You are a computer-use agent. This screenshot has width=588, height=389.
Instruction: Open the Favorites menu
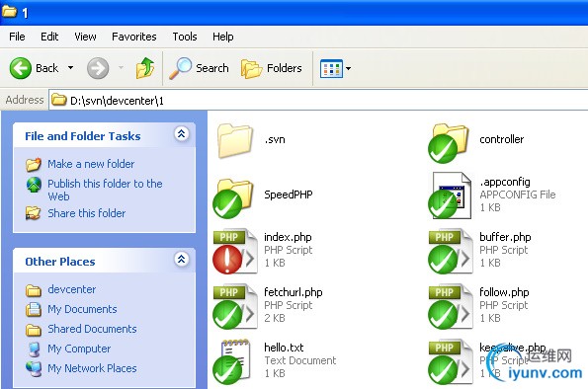133,37
